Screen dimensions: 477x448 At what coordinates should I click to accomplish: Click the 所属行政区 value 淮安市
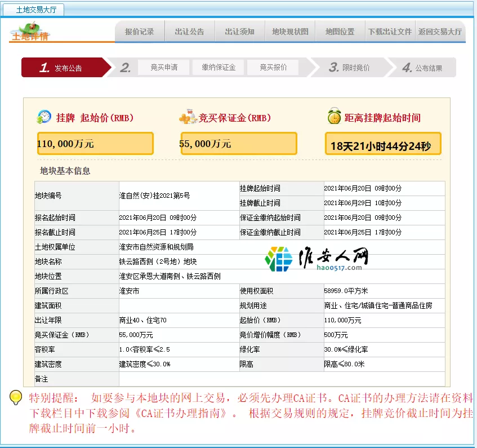[130, 291]
